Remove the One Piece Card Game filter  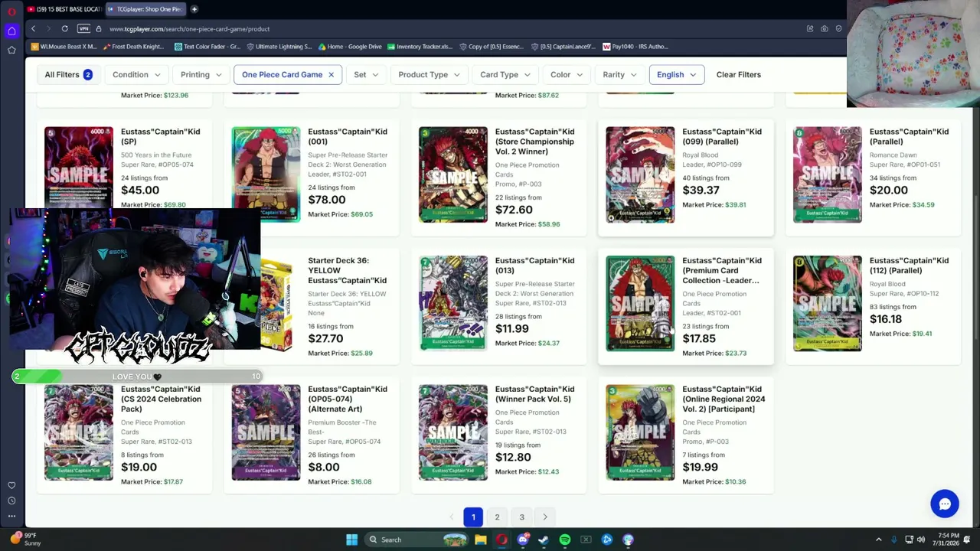point(331,75)
